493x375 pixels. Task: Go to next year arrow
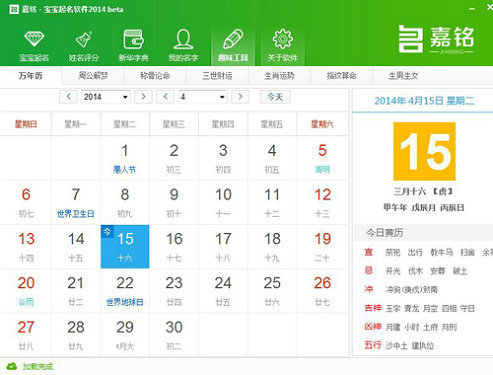tap(143, 97)
